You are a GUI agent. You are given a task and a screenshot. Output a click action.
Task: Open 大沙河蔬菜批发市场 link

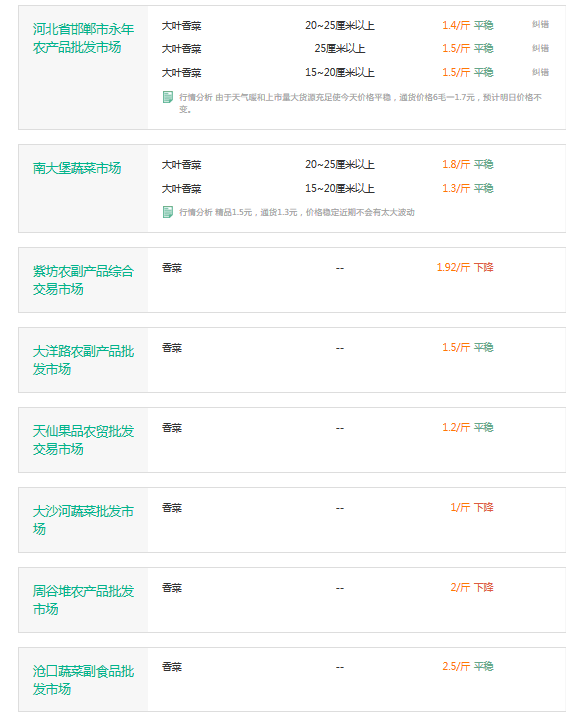pyautogui.click(x=83, y=520)
